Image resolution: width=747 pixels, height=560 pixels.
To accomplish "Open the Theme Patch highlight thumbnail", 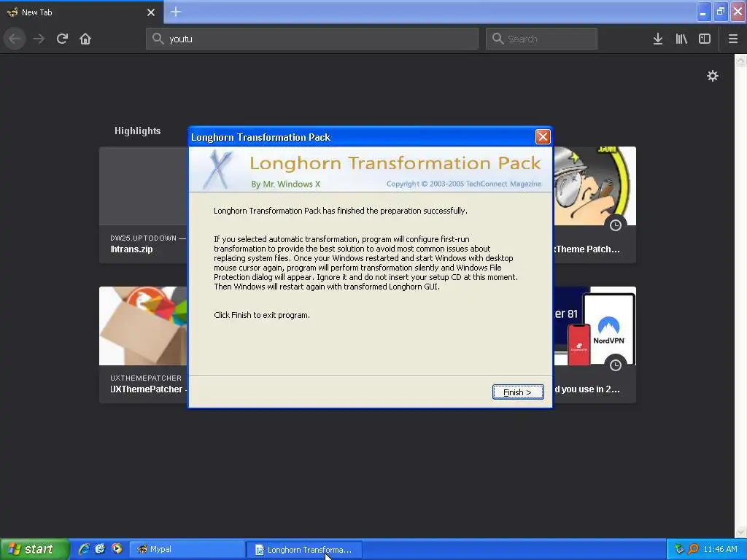I will pos(595,205).
